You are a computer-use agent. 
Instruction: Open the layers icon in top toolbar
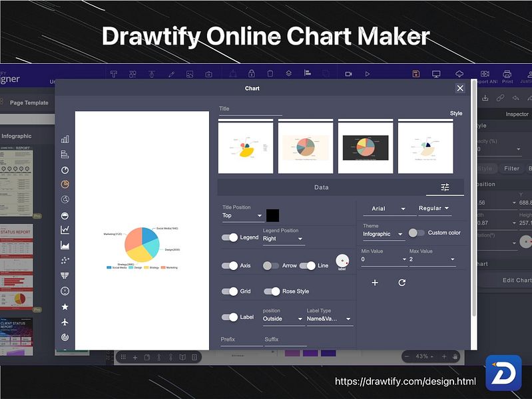tap(289, 73)
